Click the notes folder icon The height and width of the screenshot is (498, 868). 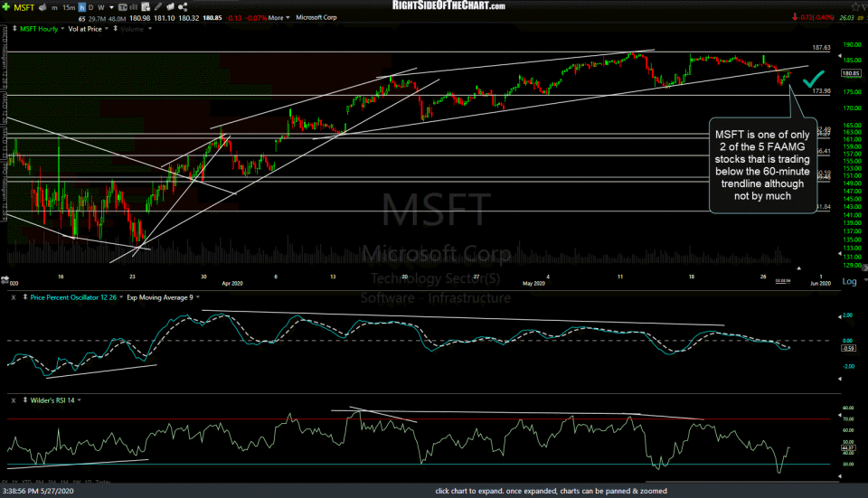tap(171, 6)
